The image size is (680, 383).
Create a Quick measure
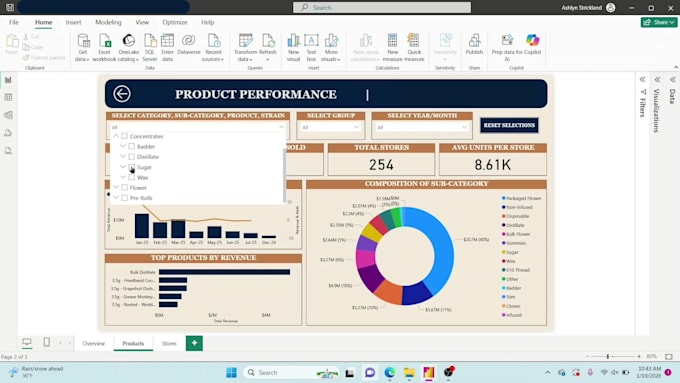[x=414, y=47]
